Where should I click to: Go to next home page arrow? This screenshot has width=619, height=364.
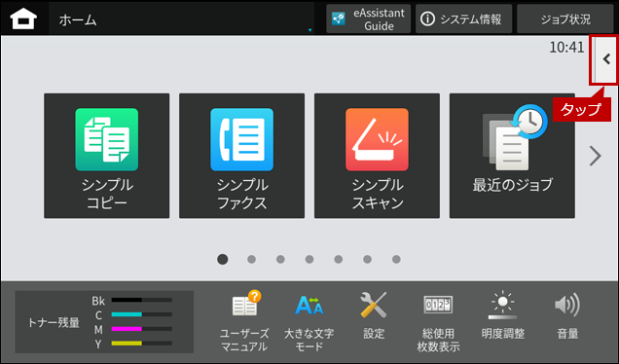click(595, 156)
